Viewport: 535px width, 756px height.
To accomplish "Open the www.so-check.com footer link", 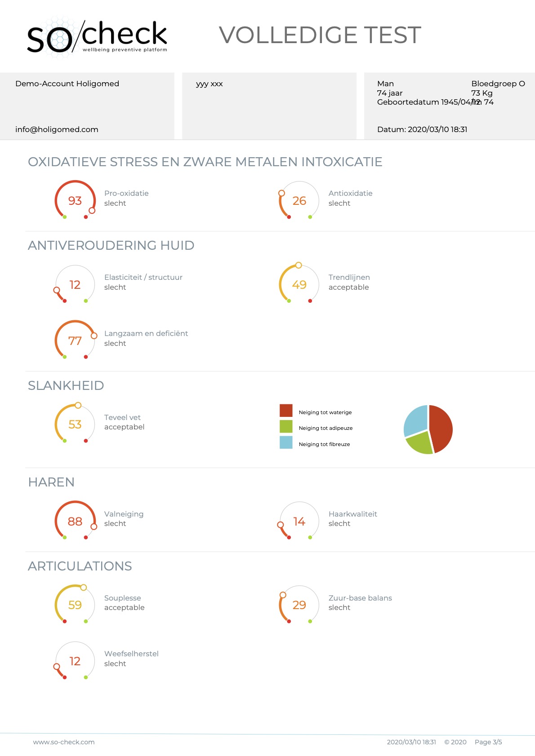I will 64,742.
